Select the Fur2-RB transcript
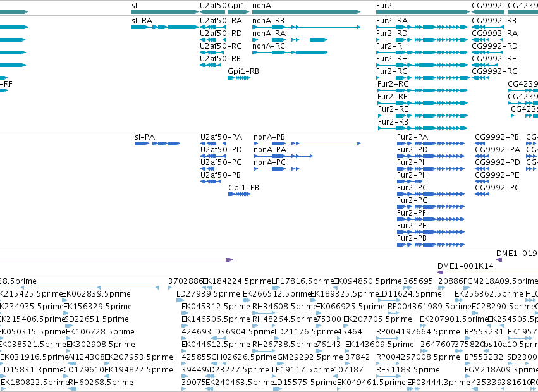The image size is (538, 392). tap(393, 122)
